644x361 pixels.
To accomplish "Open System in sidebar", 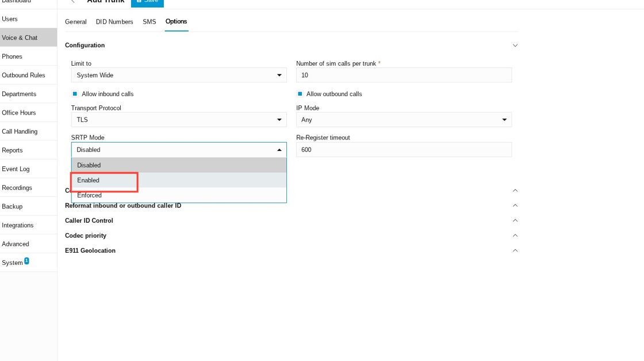I will (x=28, y=263).
